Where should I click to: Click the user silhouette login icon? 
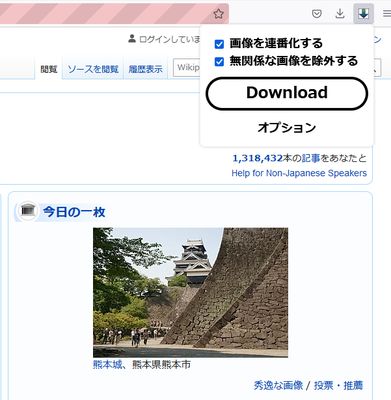point(132,39)
